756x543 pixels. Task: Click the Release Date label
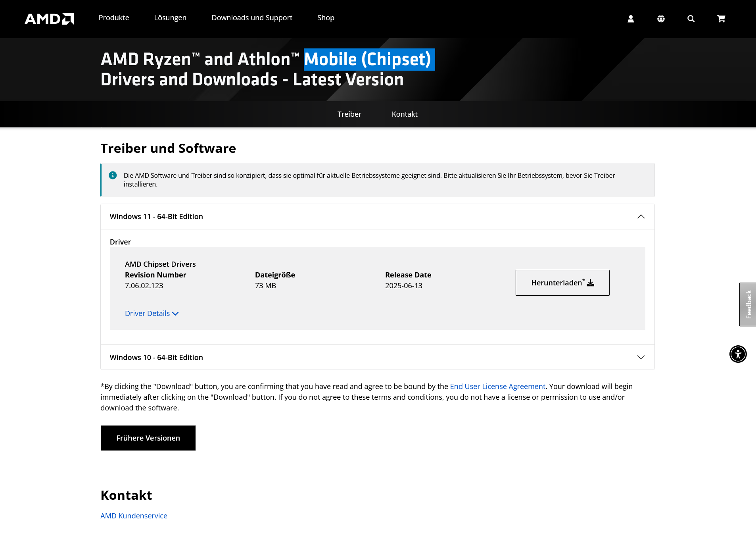tap(408, 275)
